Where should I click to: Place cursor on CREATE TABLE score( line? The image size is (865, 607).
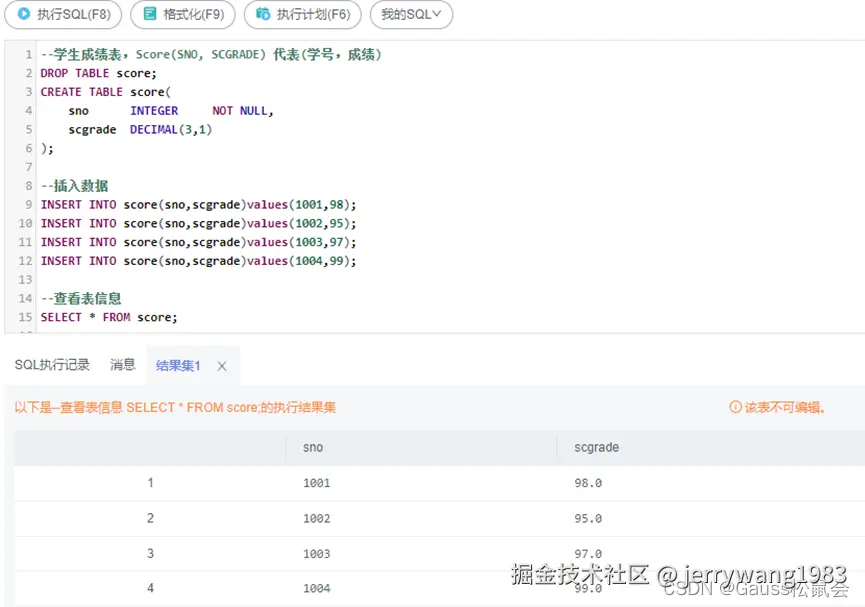click(x=105, y=92)
